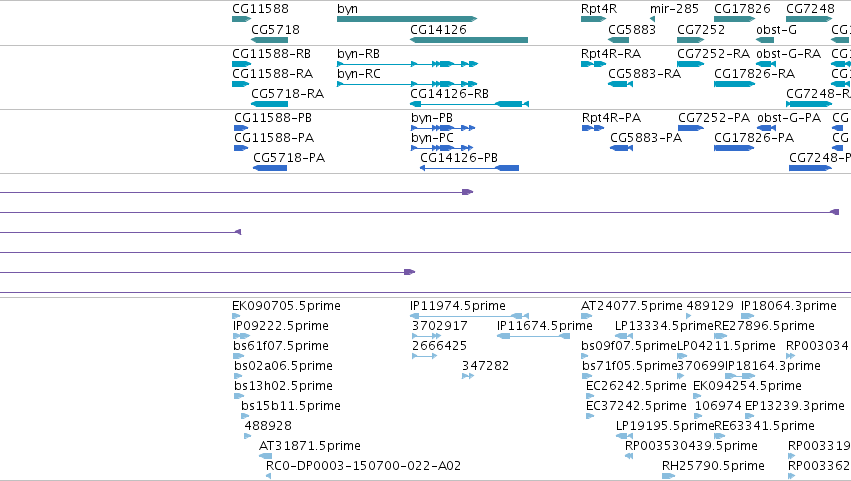Click EST IP18164.3prime
This screenshot has width=851, height=481.
(x=773, y=366)
